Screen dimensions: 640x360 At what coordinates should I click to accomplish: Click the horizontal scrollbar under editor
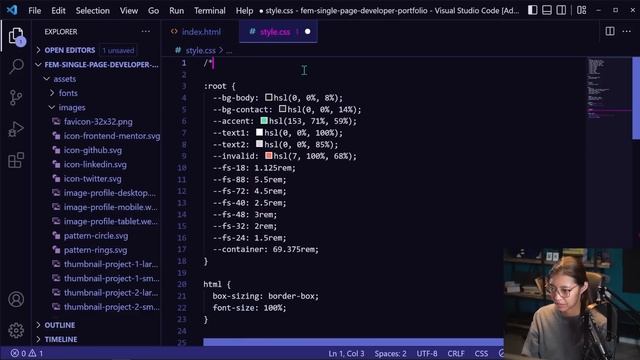point(353,342)
